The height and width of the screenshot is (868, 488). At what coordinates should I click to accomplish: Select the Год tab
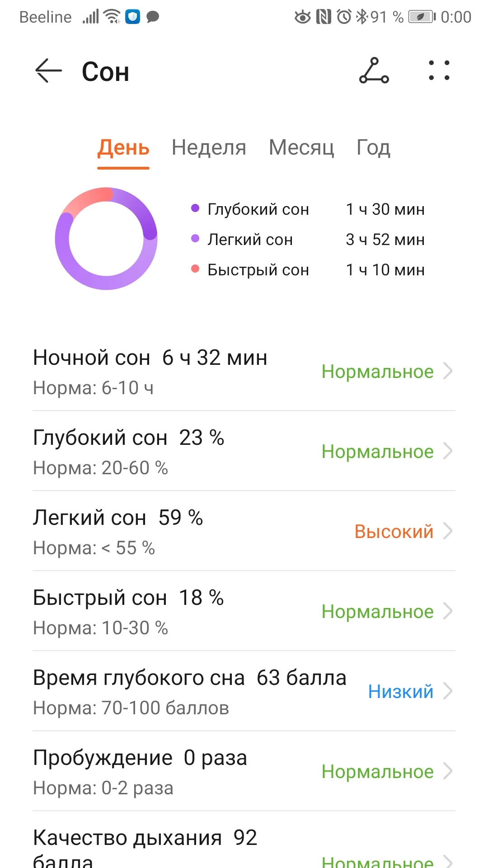(373, 147)
